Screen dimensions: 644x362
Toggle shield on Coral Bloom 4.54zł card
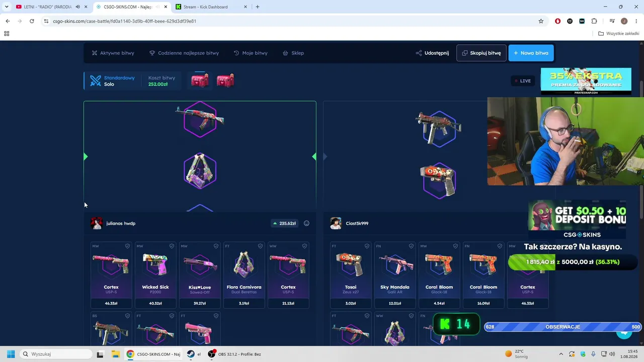click(x=455, y=246)
